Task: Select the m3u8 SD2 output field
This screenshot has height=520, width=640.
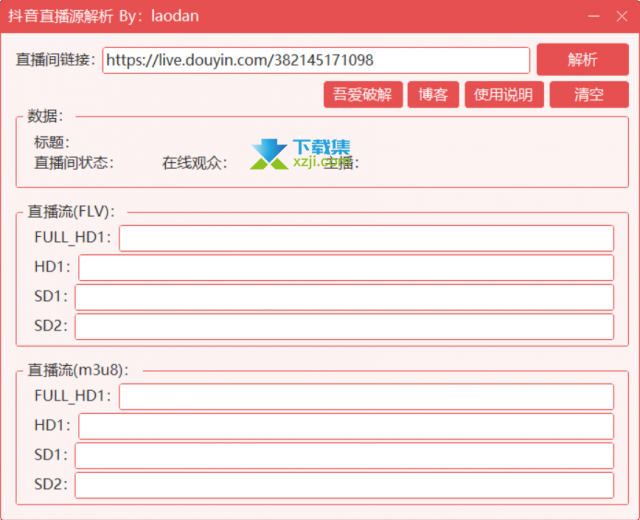Action: pos(344,485)
